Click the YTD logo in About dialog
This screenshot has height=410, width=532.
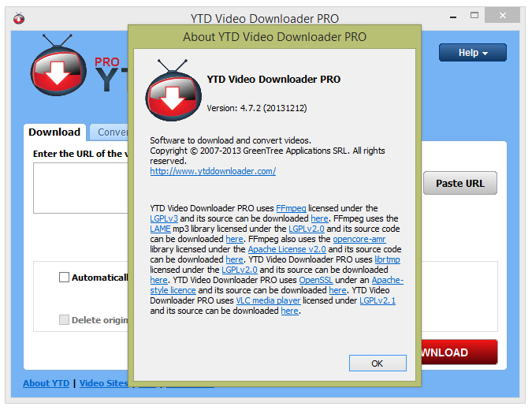[173, 91]
